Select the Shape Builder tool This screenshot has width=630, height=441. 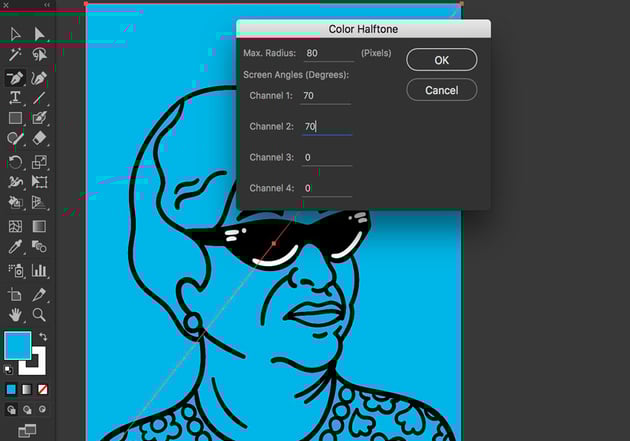(x=15, y=202)
